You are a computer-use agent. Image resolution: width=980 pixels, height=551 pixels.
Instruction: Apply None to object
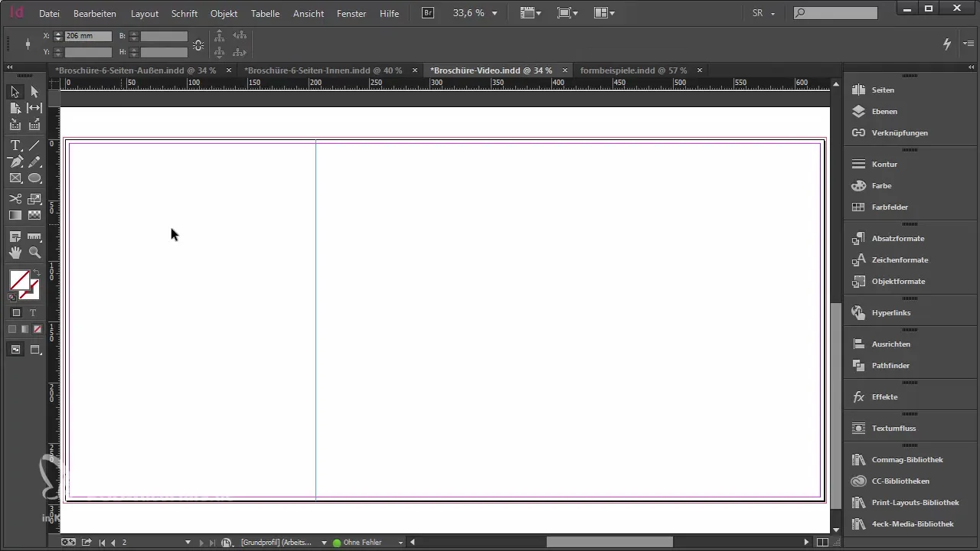tap(37, 330)
